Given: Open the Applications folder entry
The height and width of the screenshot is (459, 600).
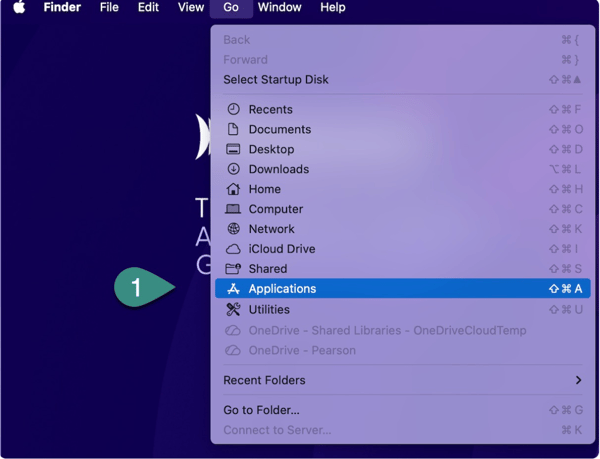Looking at the screenshot, I should tap(403, 288).
